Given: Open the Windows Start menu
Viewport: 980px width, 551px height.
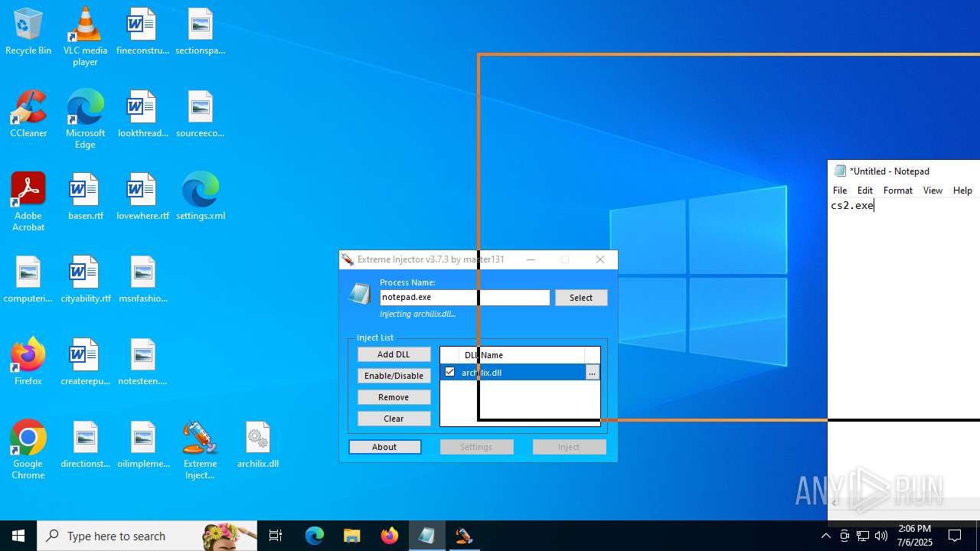Looking at the screenshot, I should tap(18, 536).
